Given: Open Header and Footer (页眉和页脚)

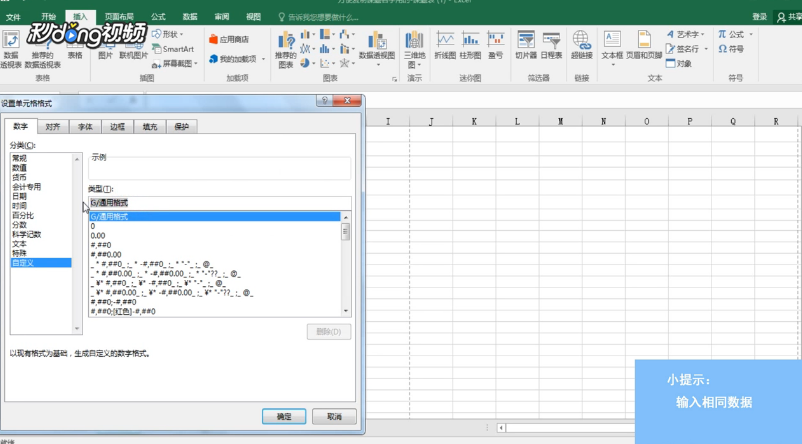Looking at the screenshot, I should (644, 45).
